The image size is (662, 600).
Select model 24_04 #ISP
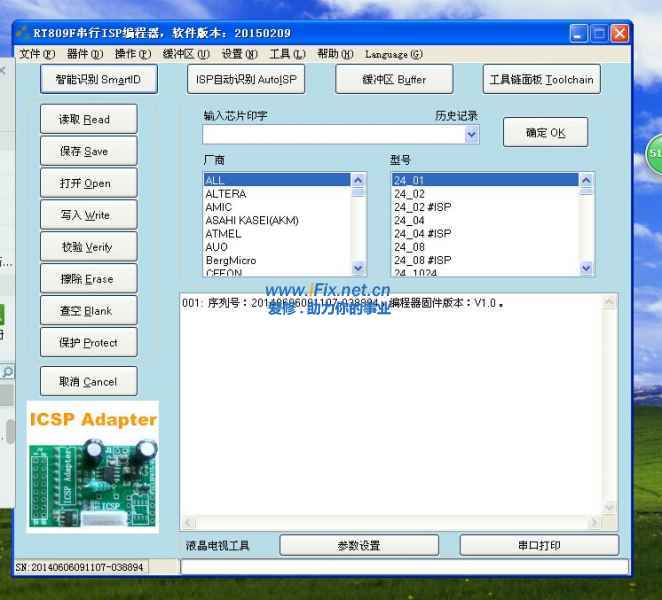coord(485,233)
